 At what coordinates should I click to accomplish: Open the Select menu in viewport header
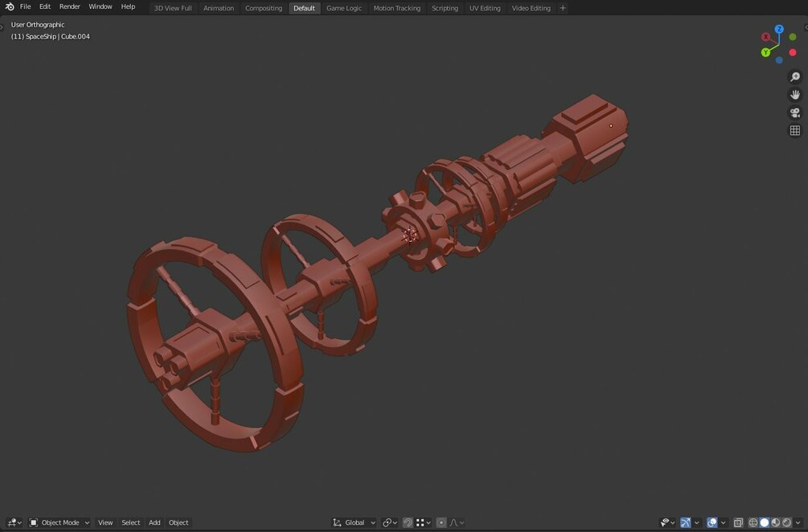tap(130, 522)
